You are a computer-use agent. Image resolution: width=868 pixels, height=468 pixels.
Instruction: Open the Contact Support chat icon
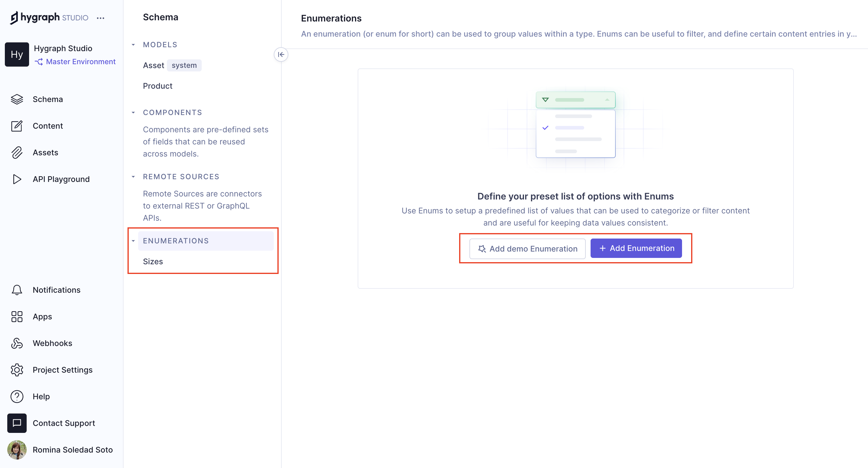(x=17, y=423)
